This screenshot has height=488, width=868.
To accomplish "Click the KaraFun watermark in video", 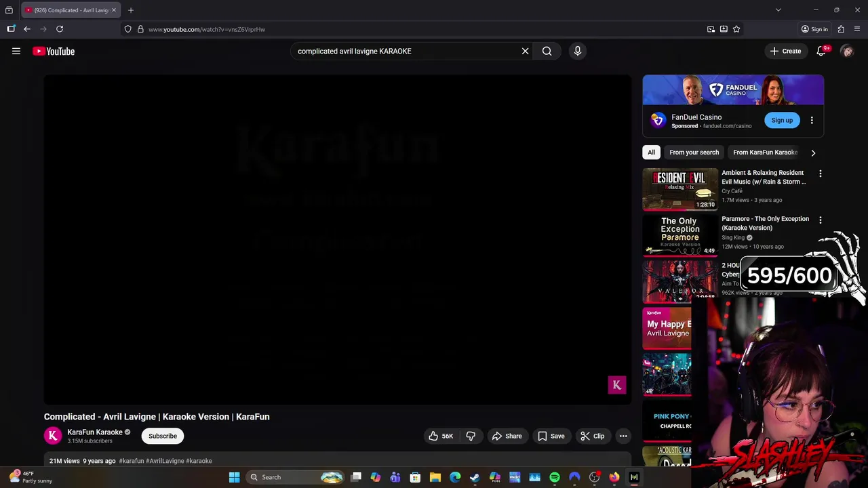I will coord(616,385).
